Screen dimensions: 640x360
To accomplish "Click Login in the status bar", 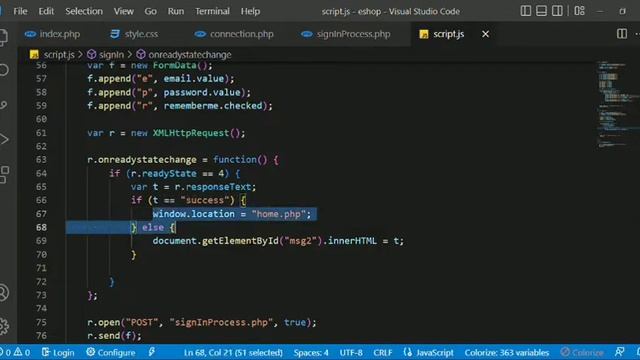I will pyautogui.click(x=58, y=352).
